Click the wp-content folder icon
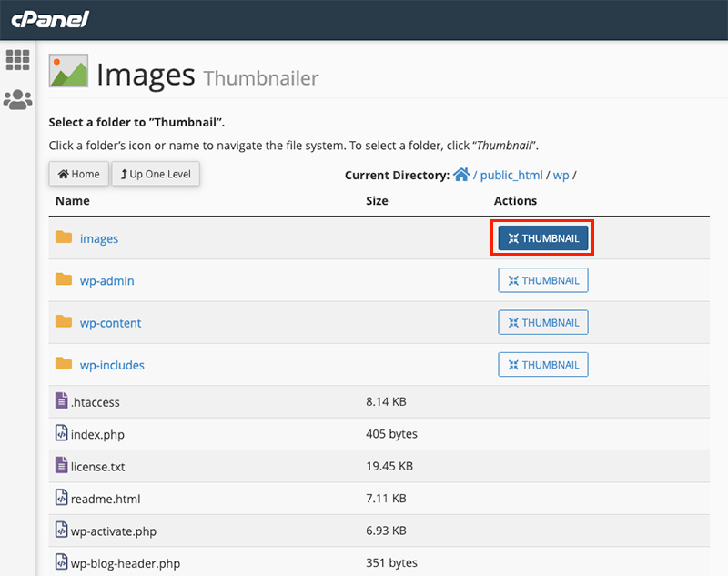Image resolution: width=728 pixels, height=576 pixels. click(x=63, y=322)
